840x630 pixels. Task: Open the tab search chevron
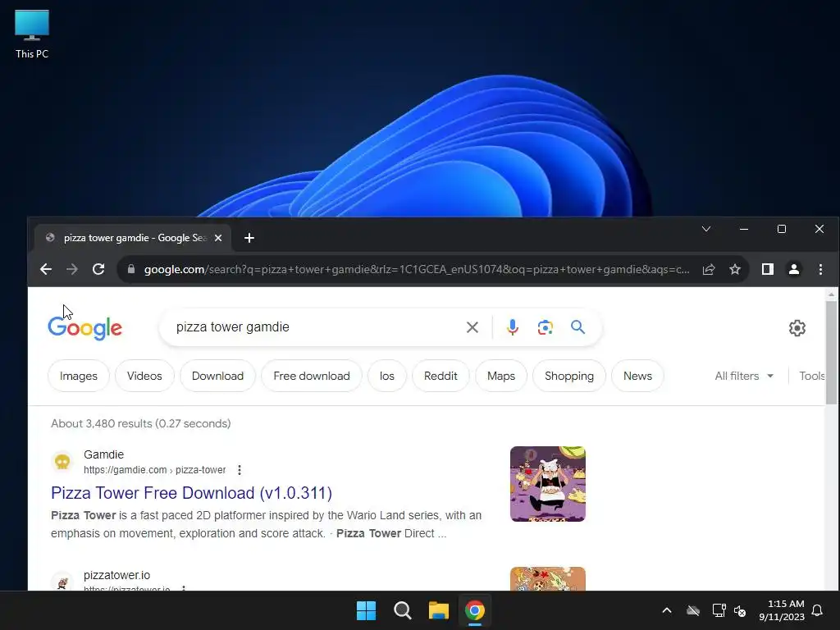point(706,230)
